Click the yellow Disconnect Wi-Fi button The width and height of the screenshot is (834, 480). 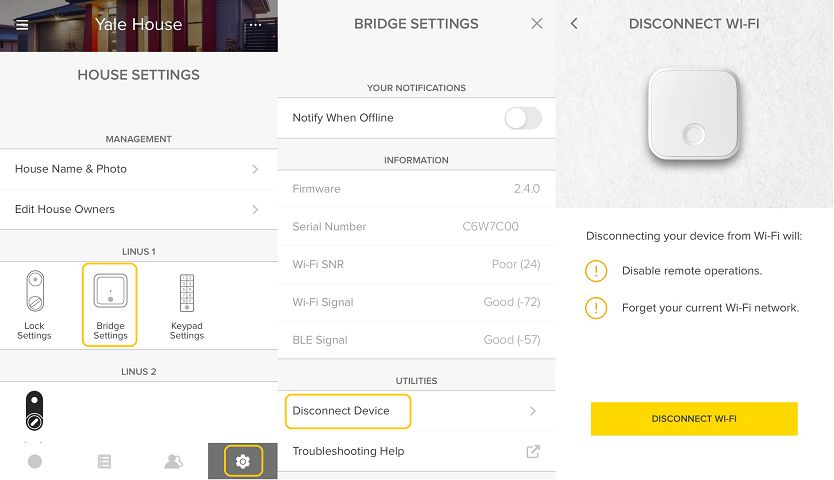(x=694, y=419)
